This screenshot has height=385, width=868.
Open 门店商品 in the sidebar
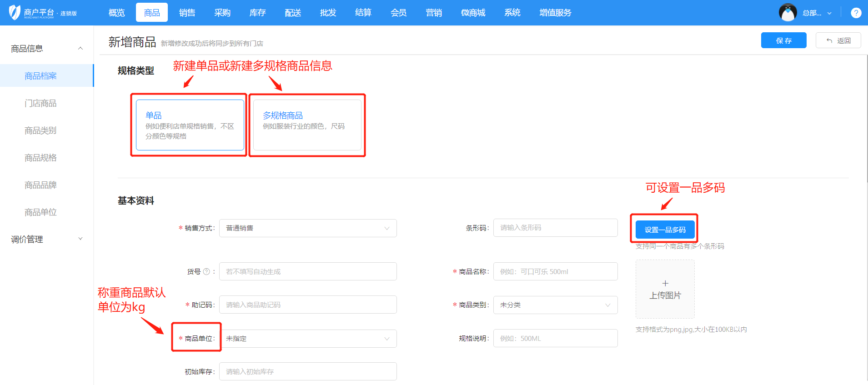(40, 103)
